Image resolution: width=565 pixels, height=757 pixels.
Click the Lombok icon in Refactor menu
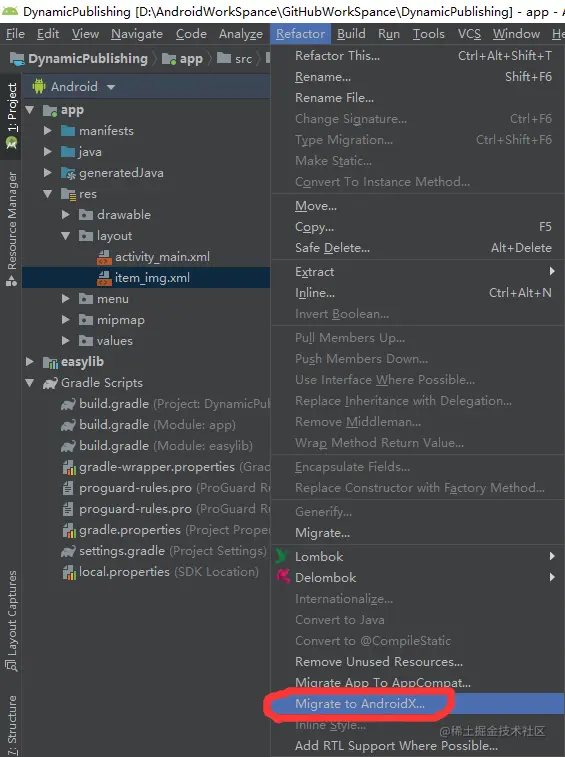(x=282, y=556)
